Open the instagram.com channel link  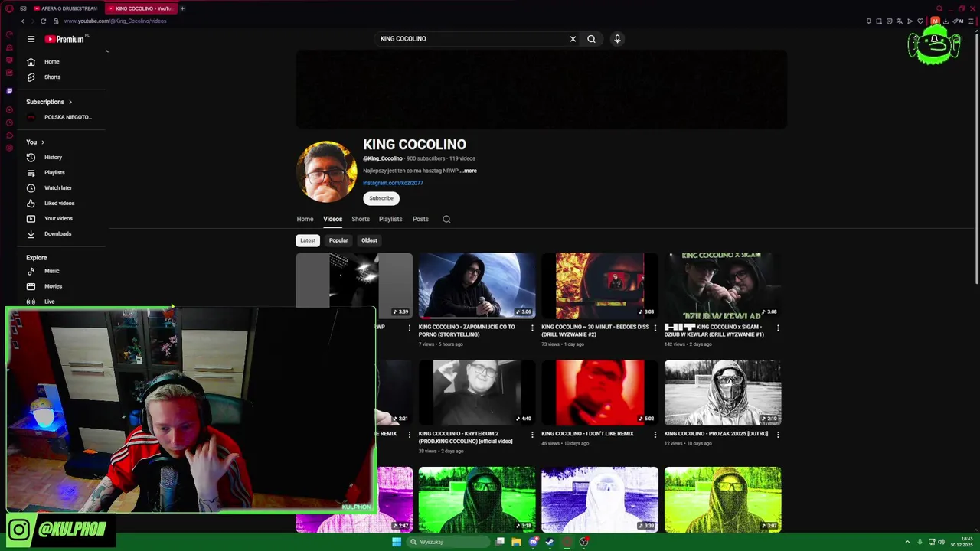[x=393, y=183]
